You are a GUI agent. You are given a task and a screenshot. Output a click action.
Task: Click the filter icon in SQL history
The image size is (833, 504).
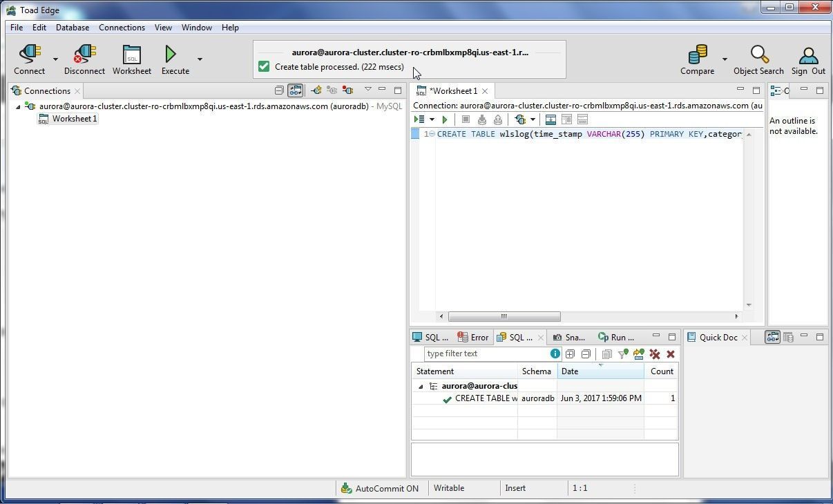tap(623, 354)
